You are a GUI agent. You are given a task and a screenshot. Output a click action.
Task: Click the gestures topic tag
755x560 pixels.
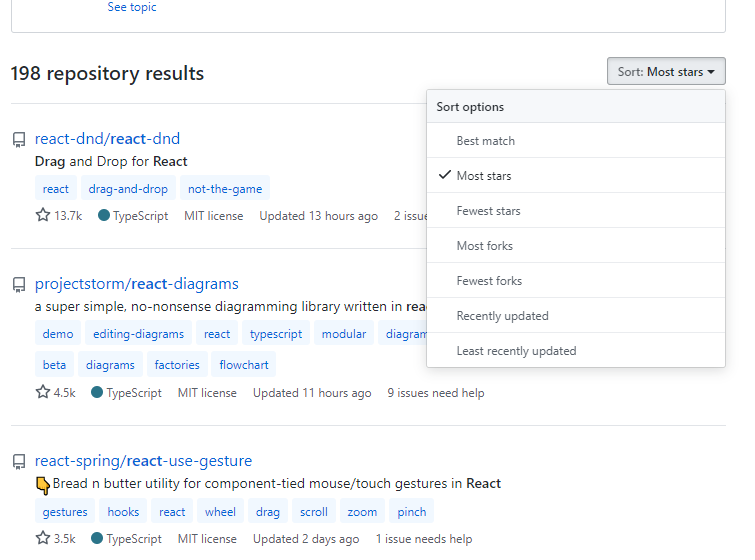(x=65, y=511)
